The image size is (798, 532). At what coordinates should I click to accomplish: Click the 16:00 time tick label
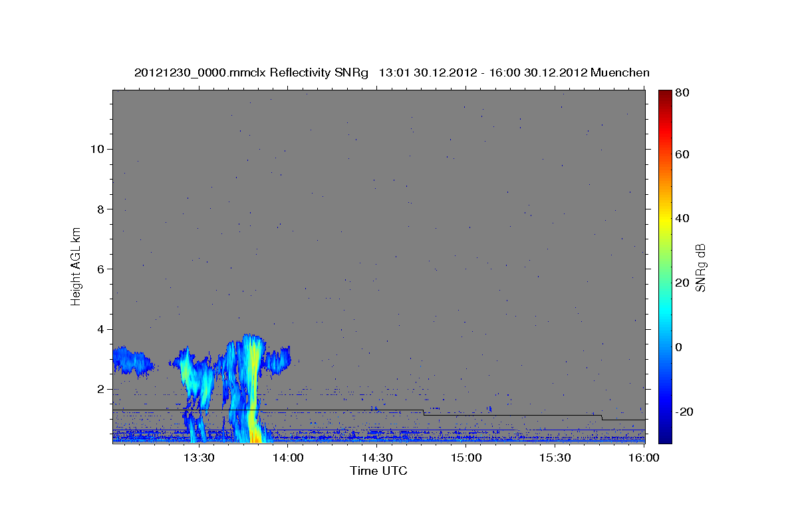pyautogui.click(x=644, y=458)
